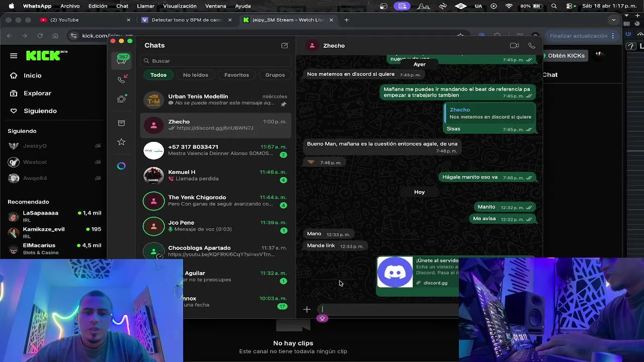Click the message input field
This screenshot has height=362, width=644.
tap(387, 310)
